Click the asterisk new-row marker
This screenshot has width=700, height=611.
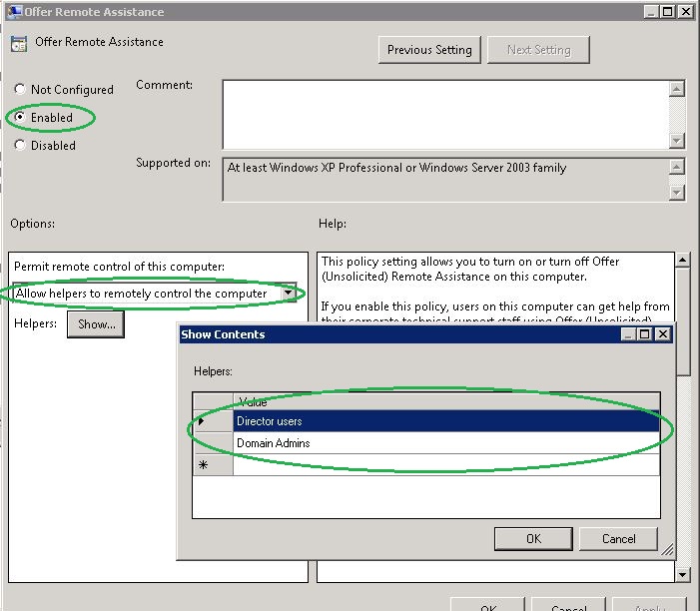205,465
